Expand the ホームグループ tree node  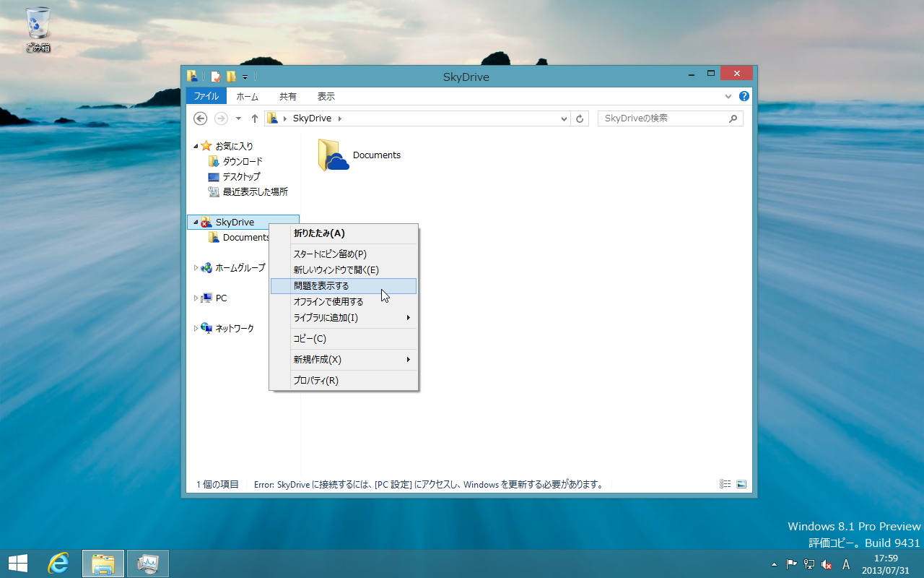click(196, 267)
